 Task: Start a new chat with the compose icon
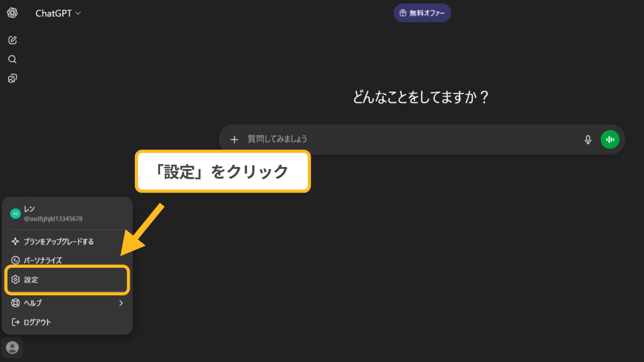pos(12,40)
